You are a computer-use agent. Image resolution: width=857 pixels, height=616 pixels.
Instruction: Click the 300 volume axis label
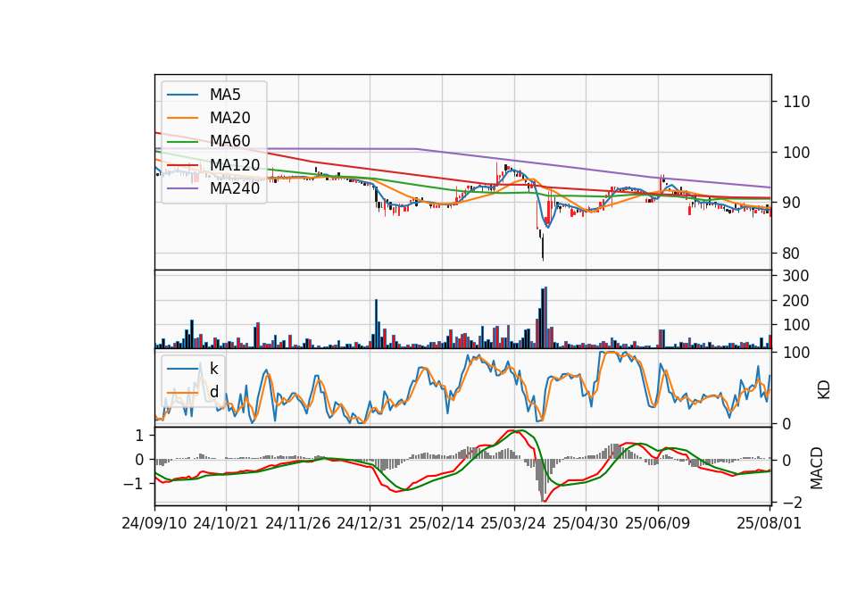(x=795, y=276)
